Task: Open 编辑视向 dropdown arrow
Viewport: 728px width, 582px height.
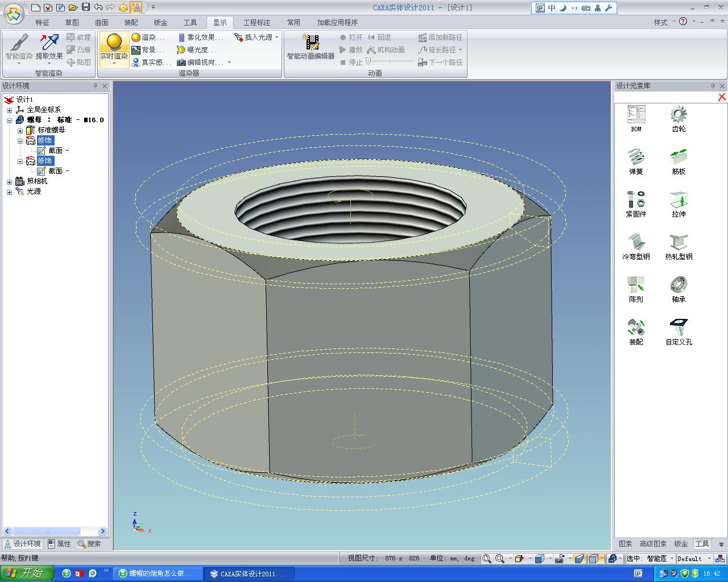Action: coord(229,62)
